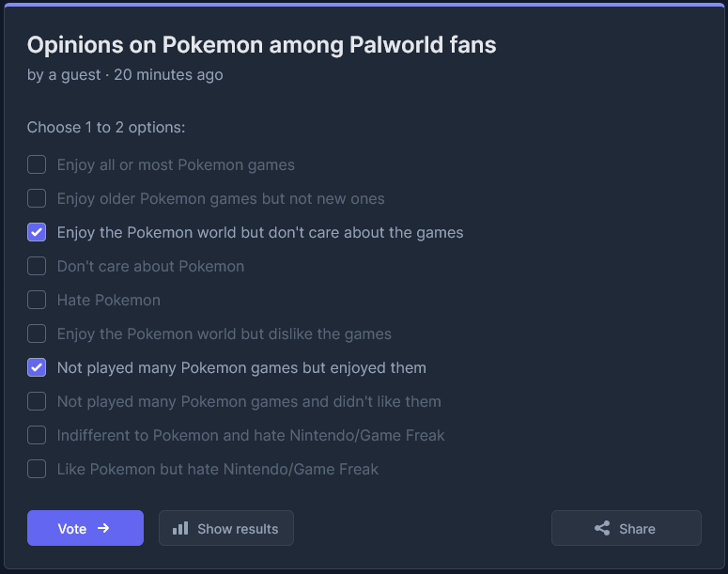Click the arrow icon on Vote button
Viewport: 728px width, 574px height.
click(x=103, y=528)
